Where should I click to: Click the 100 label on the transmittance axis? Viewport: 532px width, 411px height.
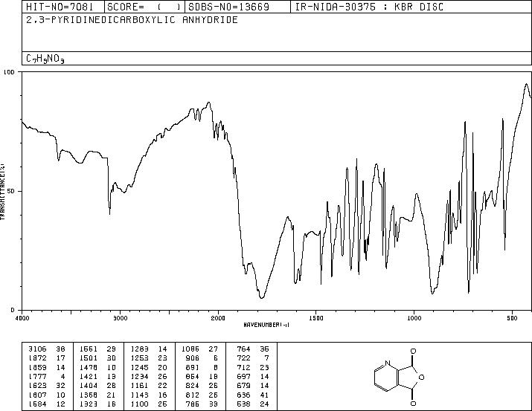9,72
